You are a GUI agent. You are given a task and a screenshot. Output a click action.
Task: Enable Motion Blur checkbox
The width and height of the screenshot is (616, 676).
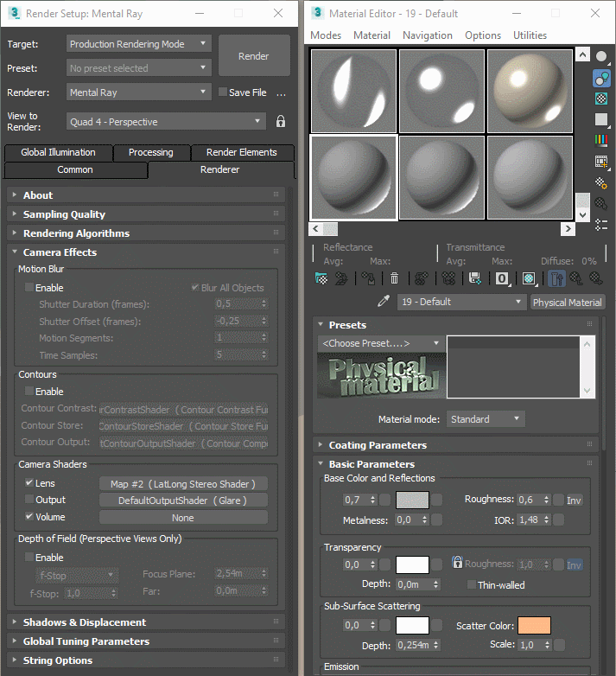point(29,287)
